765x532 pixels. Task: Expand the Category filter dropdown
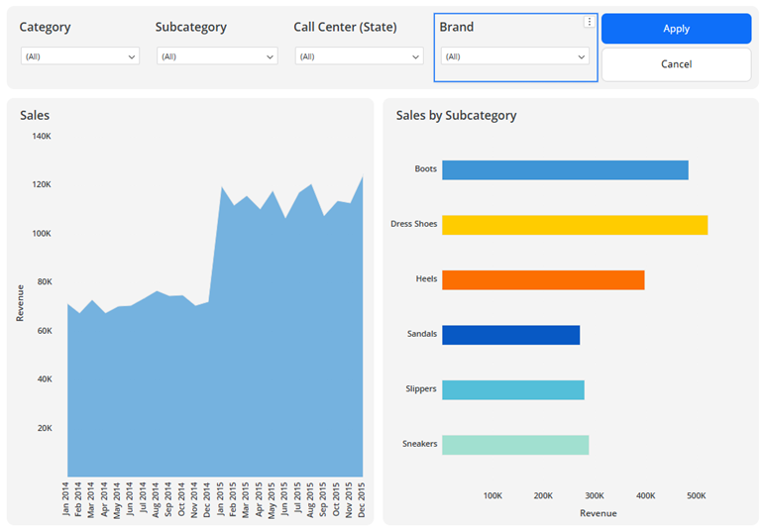79,56
